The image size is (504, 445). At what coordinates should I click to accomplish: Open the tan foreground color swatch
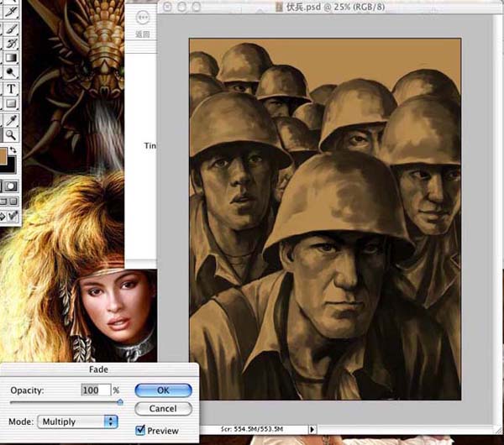[x=3, y=156]
